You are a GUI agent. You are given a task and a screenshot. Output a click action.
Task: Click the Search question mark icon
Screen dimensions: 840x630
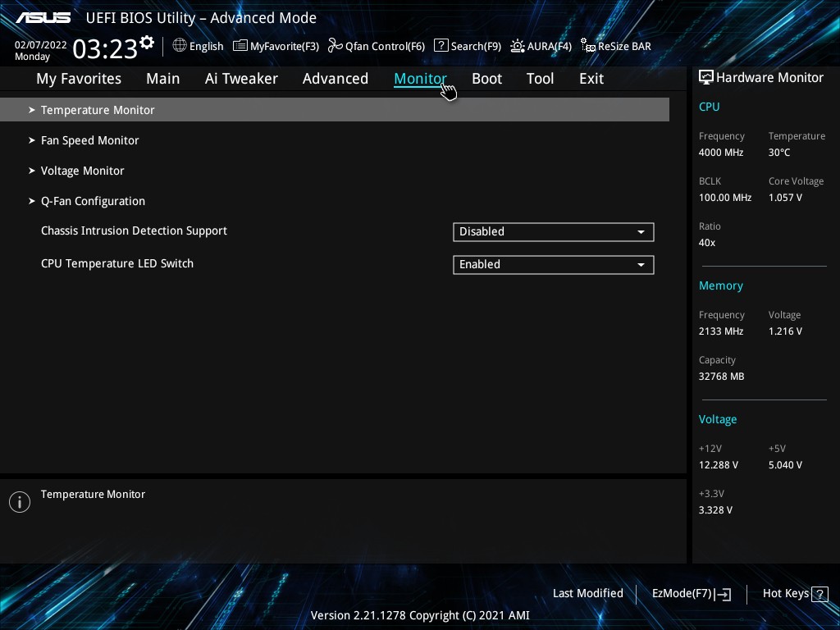[x=441, y=46]
